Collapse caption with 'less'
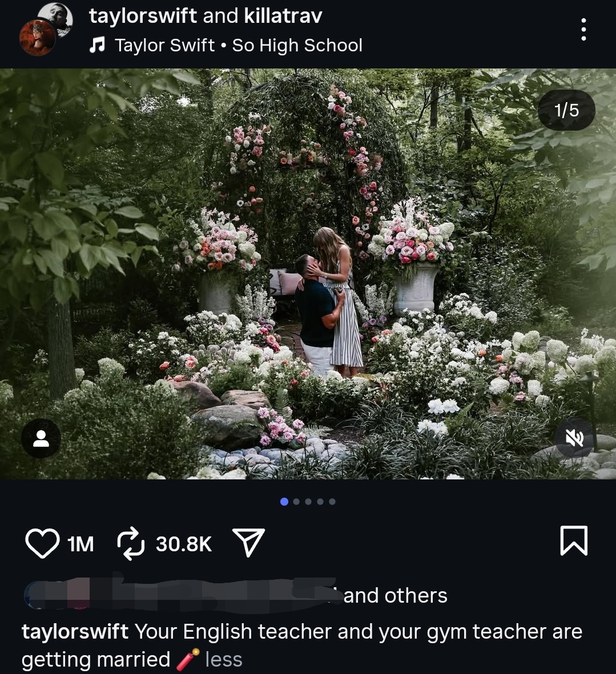Screen dimensions: 616x674 tap(224, 659)
